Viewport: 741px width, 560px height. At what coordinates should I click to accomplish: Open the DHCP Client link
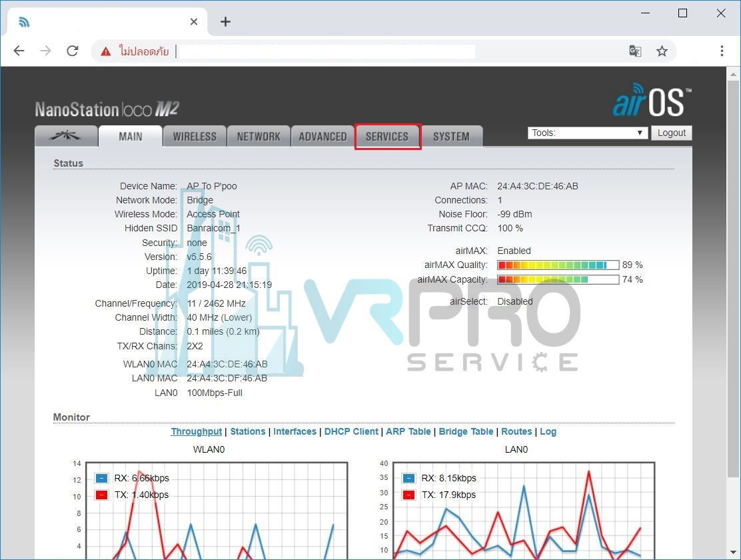click(351, 431)
